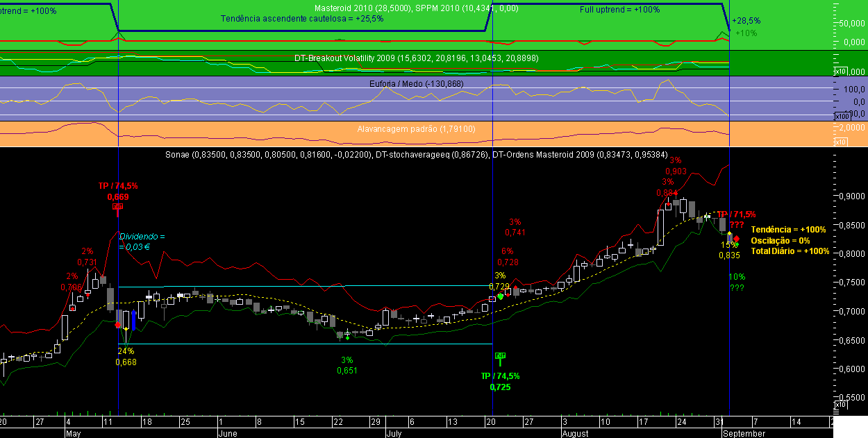Click the red 0,669 take-profit value
The width and height of the screenshot is (868, 438).
pyautogui.click(x=117, y=197)
